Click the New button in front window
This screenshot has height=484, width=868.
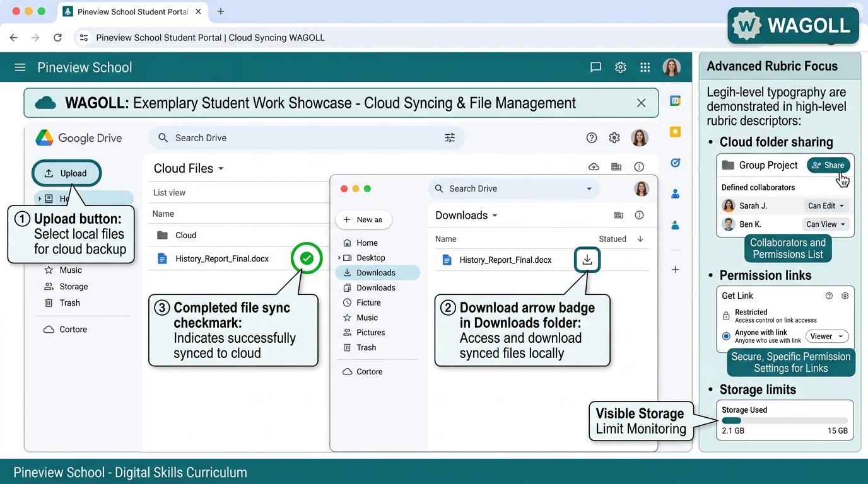[x=363, y=219]
